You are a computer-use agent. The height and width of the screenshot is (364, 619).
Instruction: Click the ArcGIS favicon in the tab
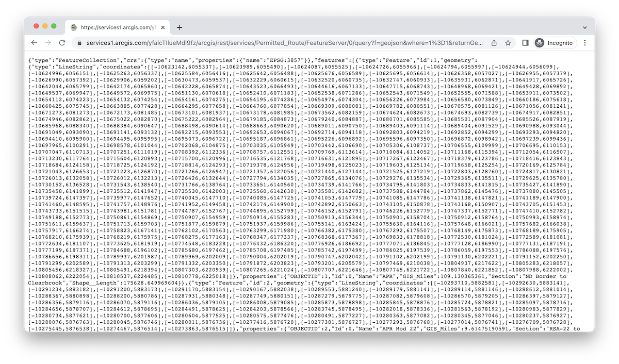point(74,27)
